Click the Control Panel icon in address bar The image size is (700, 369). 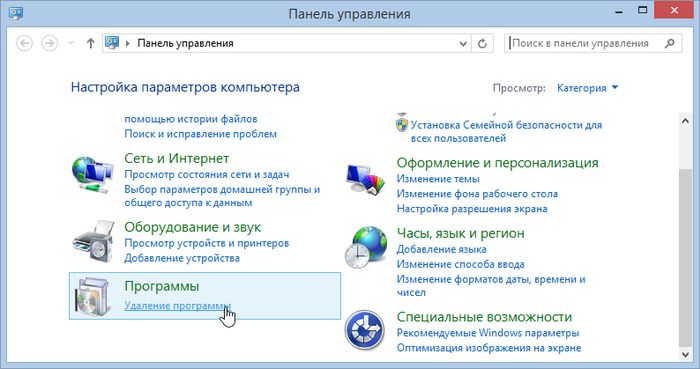pos(112,43)
